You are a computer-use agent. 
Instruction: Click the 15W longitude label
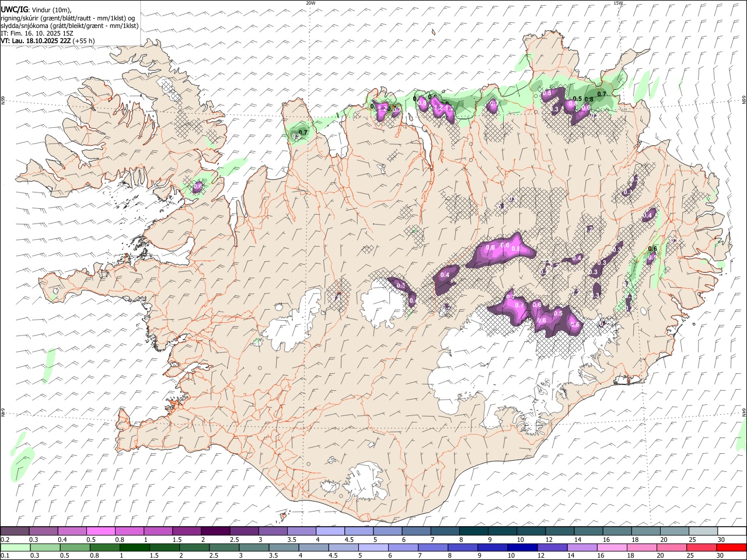click(619, 3)
